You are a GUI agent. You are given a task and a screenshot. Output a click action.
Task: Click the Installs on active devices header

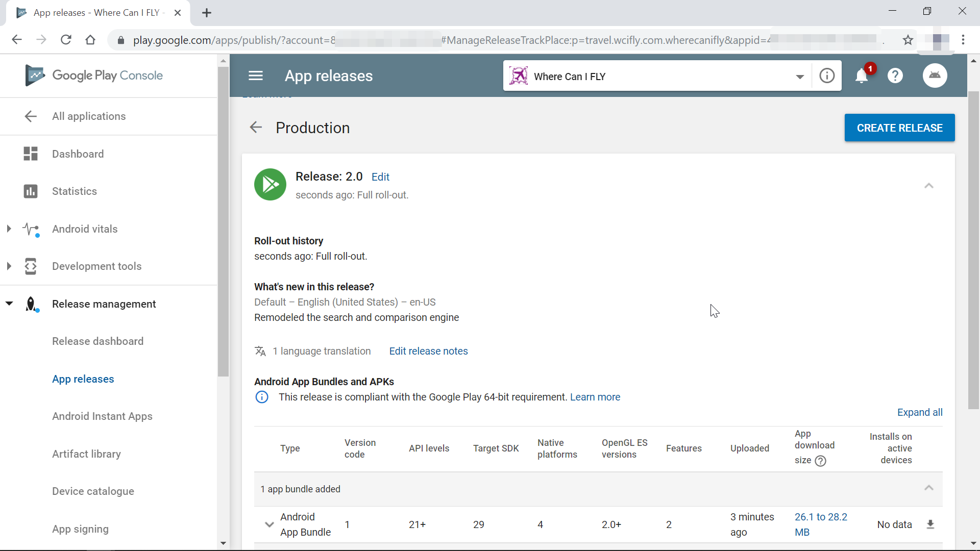pos(891,448)
